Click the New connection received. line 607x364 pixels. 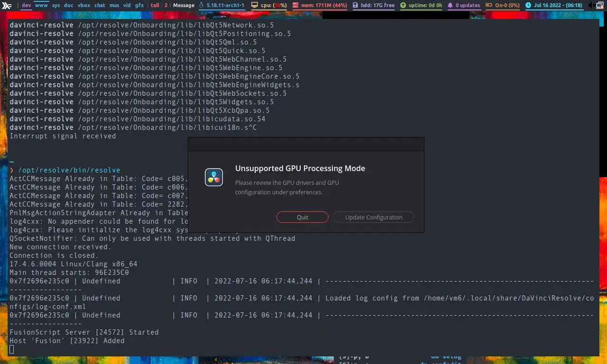point(60,247)
